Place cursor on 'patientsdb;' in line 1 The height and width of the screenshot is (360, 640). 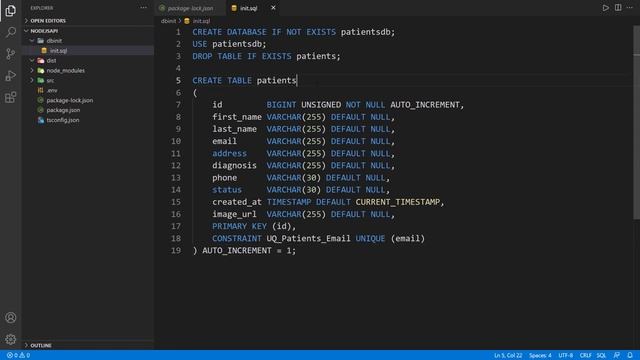point(368,32)
